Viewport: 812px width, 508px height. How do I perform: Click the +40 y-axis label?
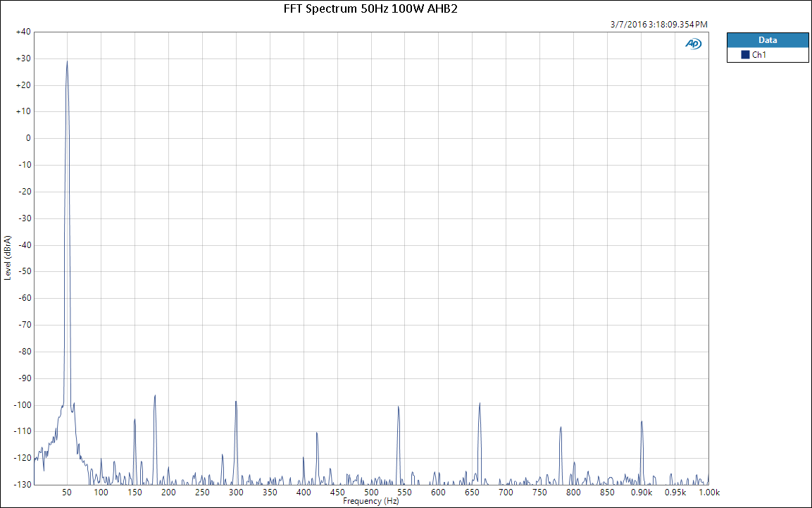pos(23,32)
